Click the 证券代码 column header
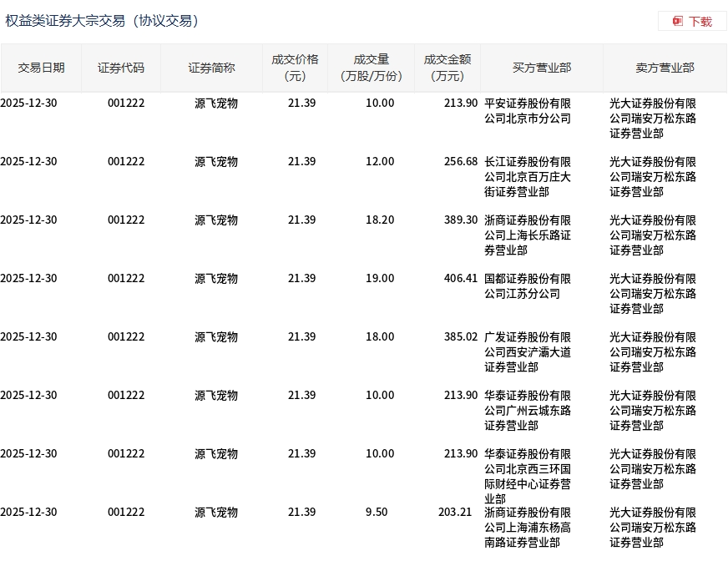The width and height of the screenshot is (728, 561). coord(121,68)
